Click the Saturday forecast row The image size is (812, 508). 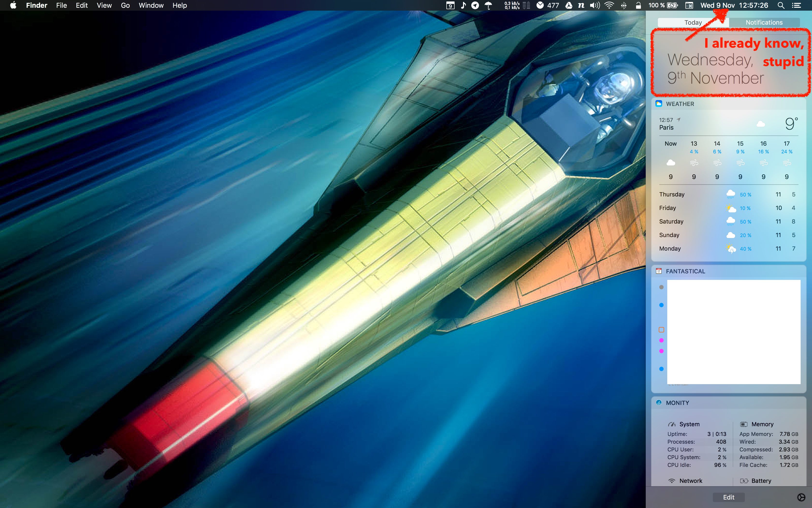pyautogui.click(x=728, y=221)
